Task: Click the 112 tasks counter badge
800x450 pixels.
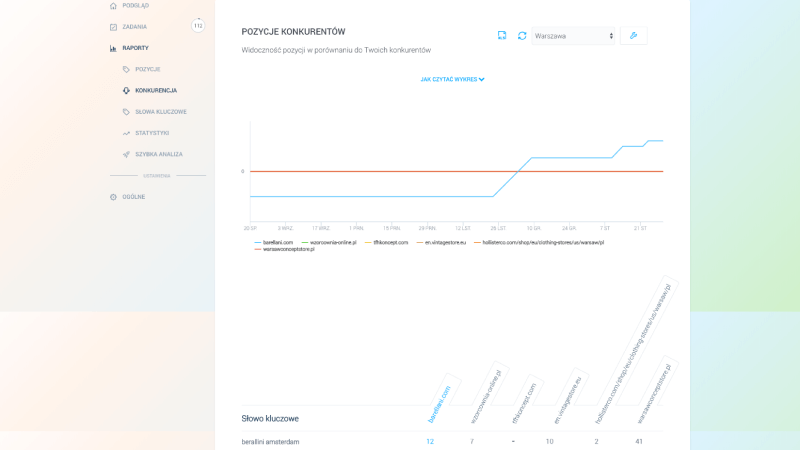Action: click(198, 26)
